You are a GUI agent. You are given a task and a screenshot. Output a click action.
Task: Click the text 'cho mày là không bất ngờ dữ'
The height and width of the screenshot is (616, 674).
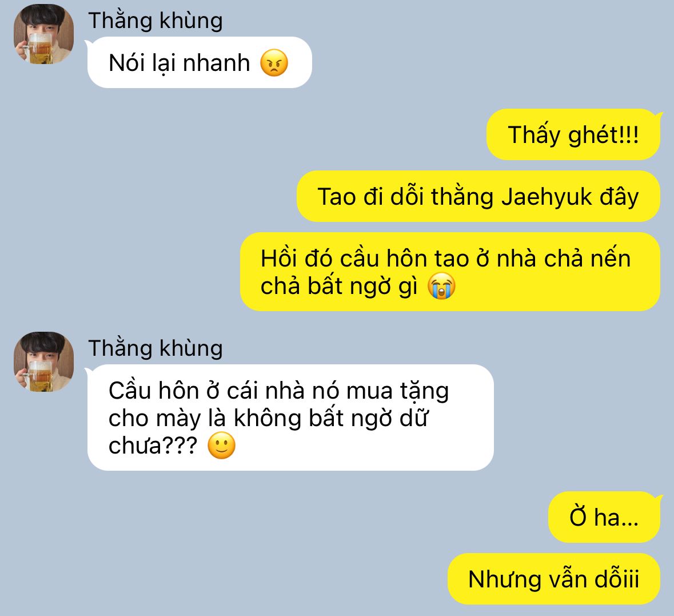(269, 418)
